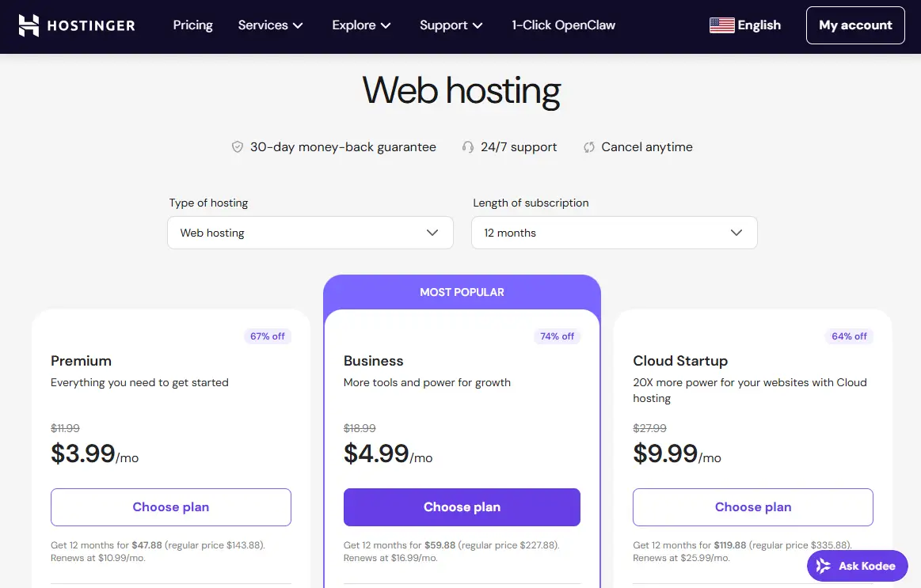Screen dimensions: 921x588
Task: Open the Support dropdown
Action: point(450,25)
